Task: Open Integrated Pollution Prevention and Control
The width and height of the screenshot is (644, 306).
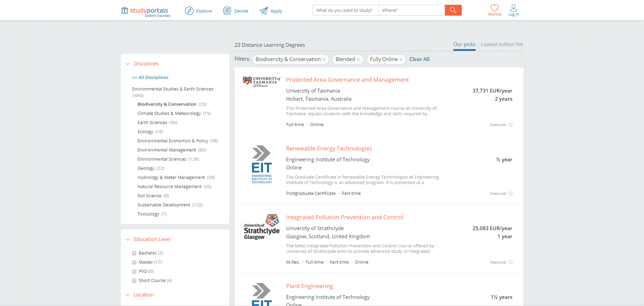Action: pos(345,217)
